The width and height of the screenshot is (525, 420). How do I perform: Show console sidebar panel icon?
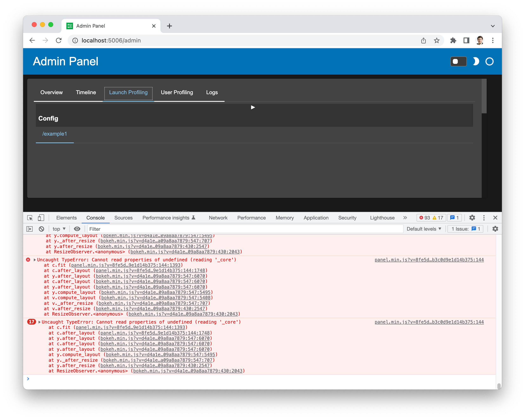pyautogui.click(x=29, y=229)
